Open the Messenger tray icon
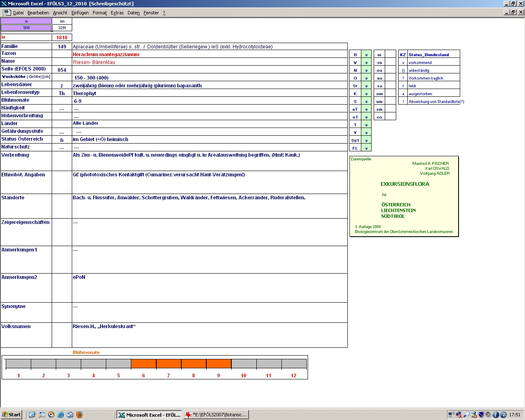 click(x=474, y=415)
